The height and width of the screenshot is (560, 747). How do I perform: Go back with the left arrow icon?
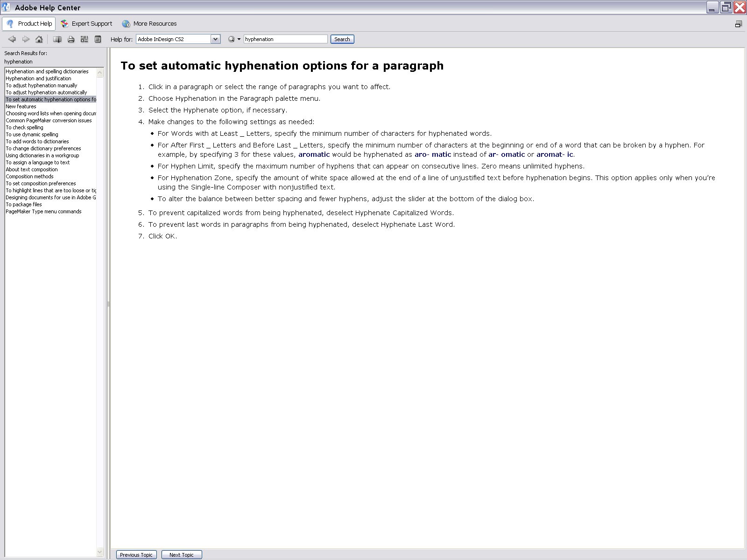click(x=12, y=39)
